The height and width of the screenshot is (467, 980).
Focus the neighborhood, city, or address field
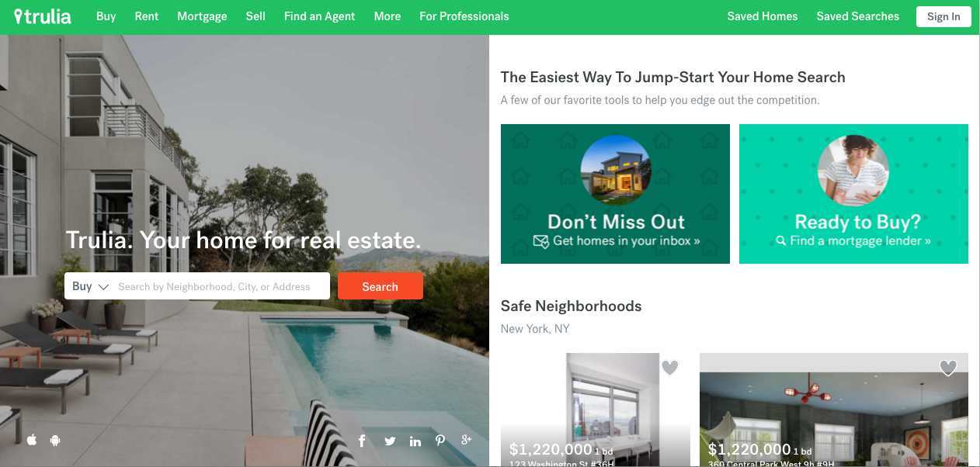point(221,286)
